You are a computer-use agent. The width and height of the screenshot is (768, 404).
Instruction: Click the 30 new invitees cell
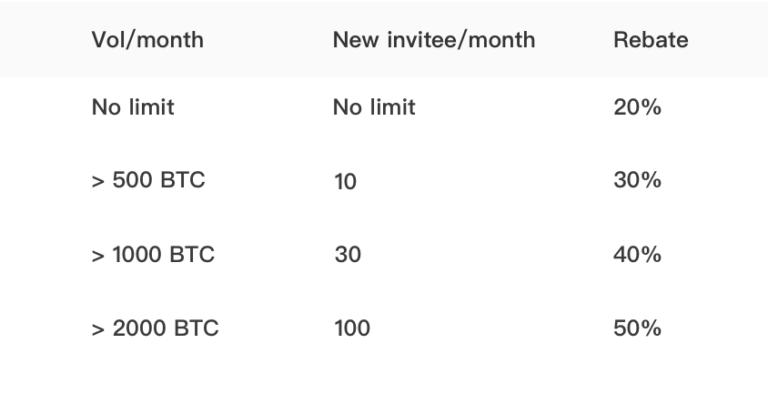348,254
